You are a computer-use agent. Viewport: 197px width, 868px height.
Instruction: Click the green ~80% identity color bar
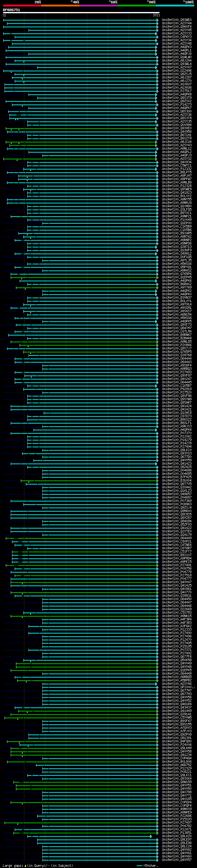(x=137, y=6)
